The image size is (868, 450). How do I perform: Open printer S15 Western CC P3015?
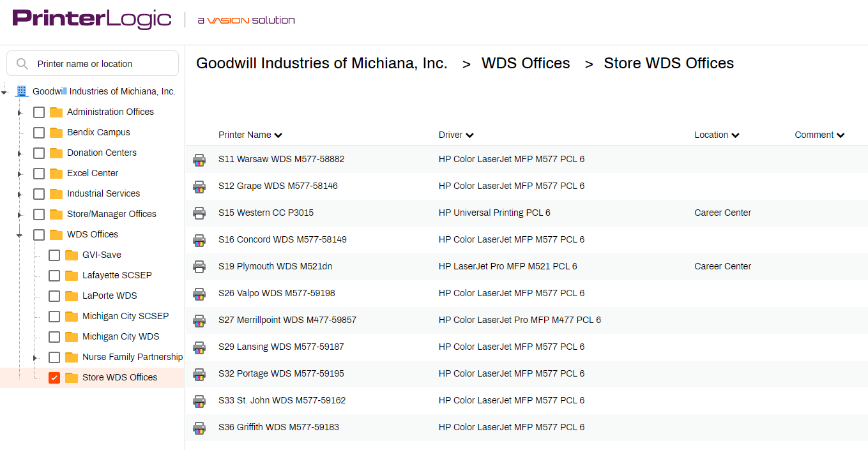click(x=266, y=213)
